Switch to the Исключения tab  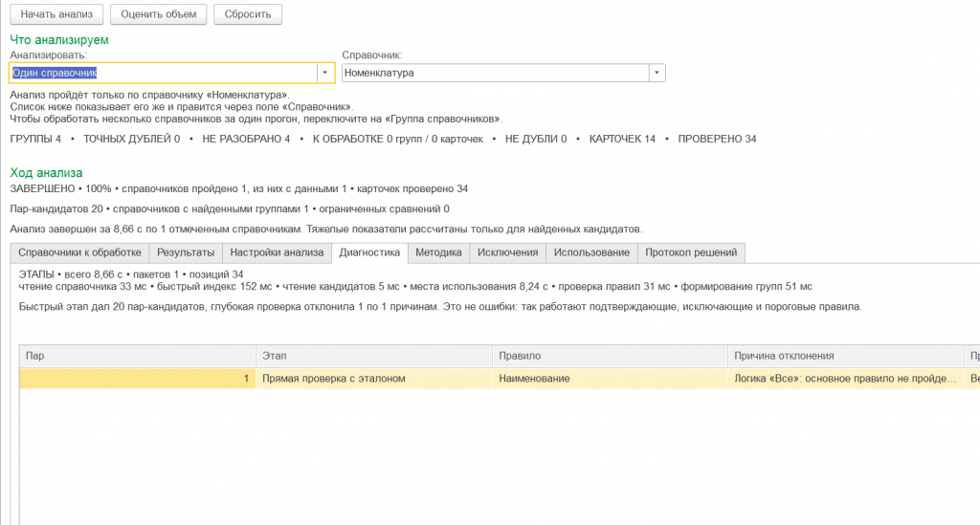[x=507, y=252]
